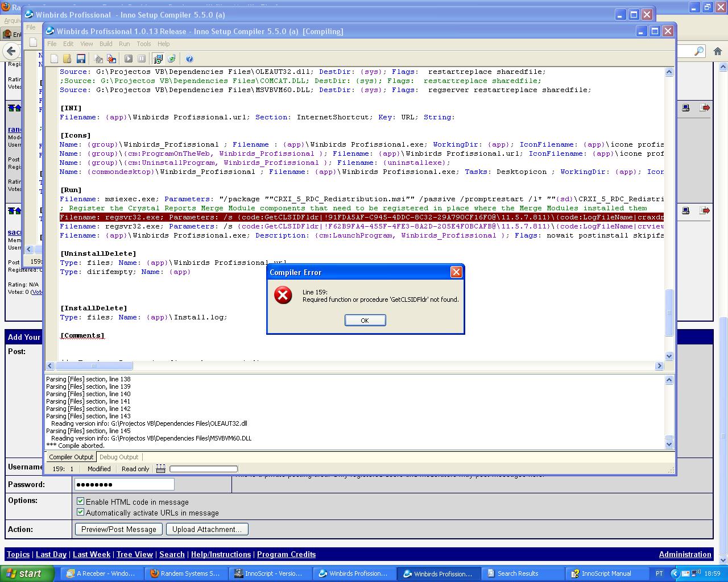Click the Save floppy disk icon
This screenshot has height=582, width=728.
pyautogui.click(x=81, y=59)
